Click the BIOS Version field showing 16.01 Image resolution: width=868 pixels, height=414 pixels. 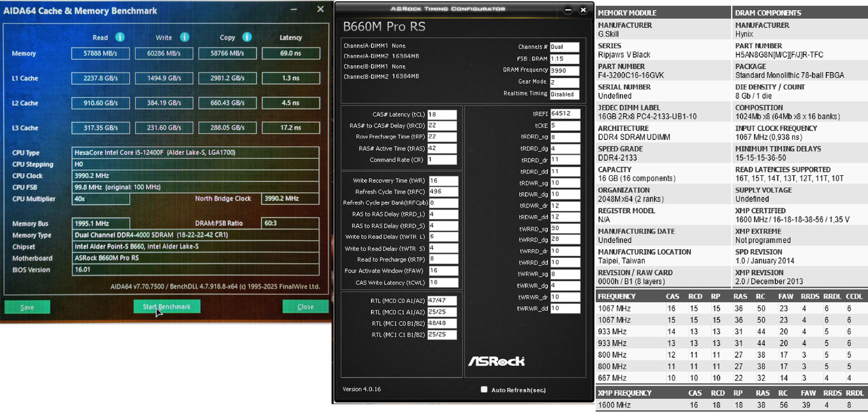point(195,269)
